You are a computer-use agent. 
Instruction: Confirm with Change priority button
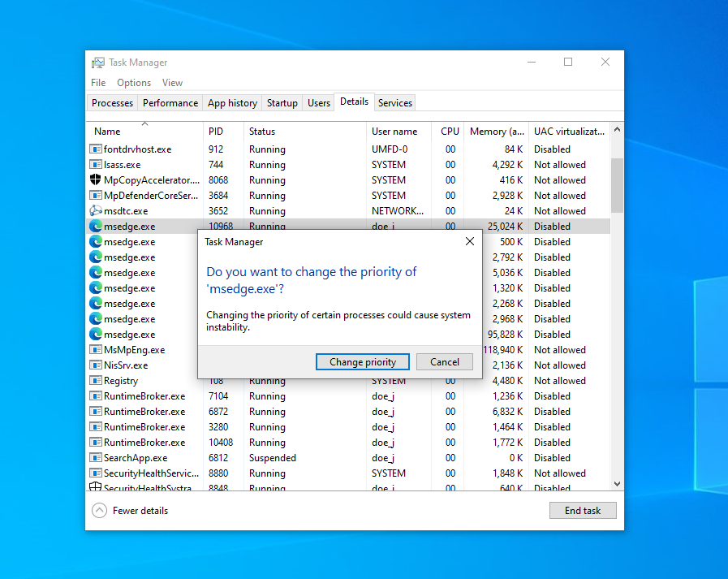click(x=362, y=362)
